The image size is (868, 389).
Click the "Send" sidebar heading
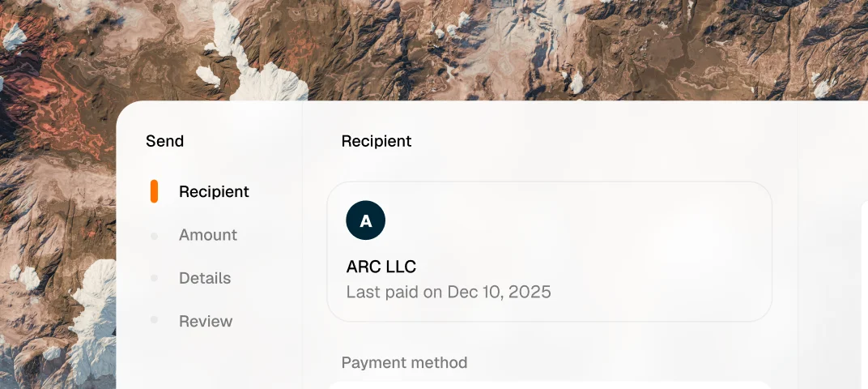pos(164,141)
